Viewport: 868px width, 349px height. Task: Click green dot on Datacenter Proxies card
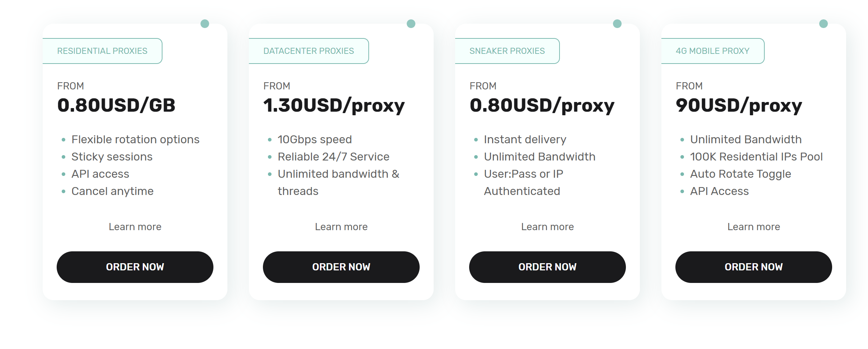pyautogui.click(x=411, y=24)
